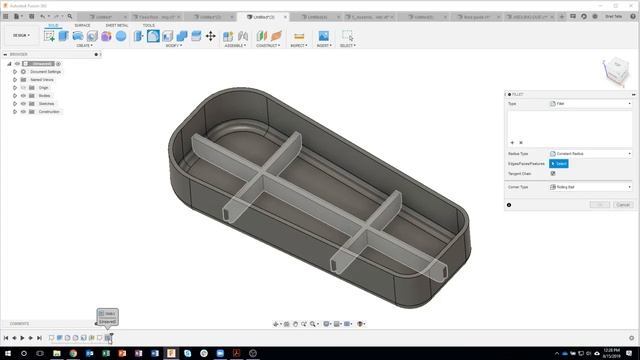Click the blue Sphere tool icon
This screenshot has width=640, height=360.
(121, 36)
